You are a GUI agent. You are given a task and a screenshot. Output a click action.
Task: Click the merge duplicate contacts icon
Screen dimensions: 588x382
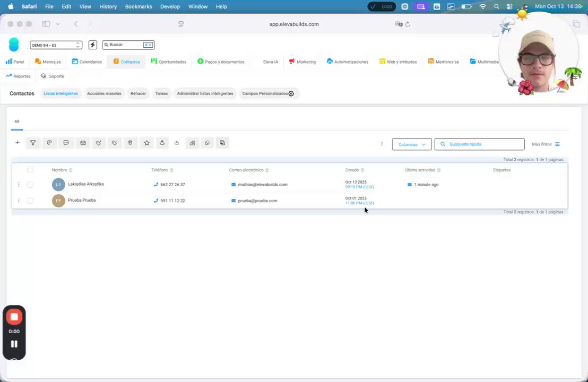coord(222,143)
